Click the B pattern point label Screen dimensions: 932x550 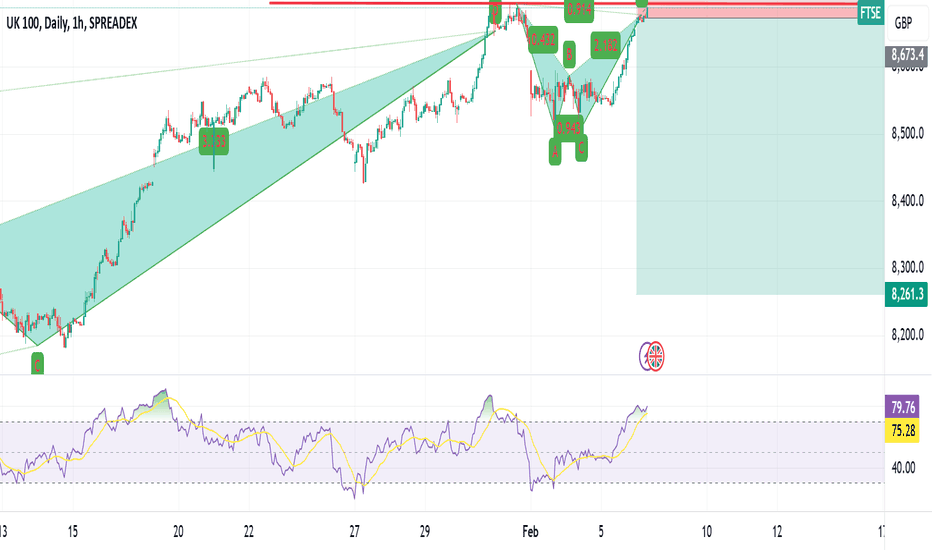coord(569,55)
